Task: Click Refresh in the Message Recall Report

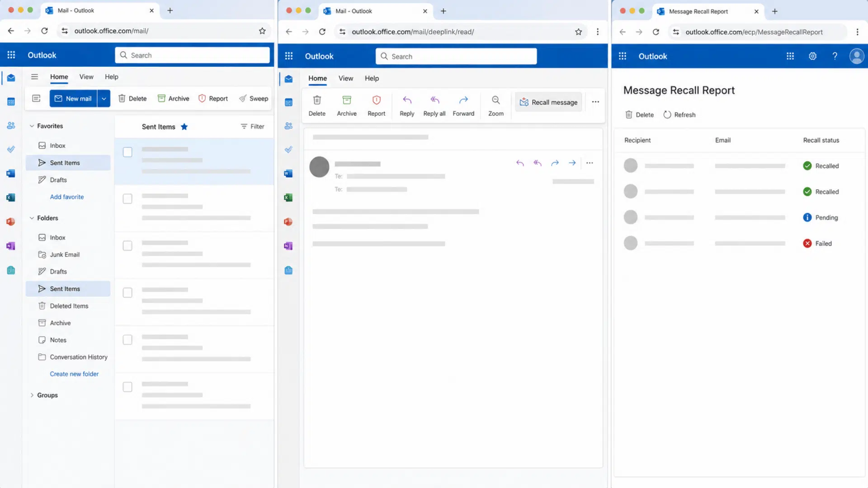Action: coord(679,115)
